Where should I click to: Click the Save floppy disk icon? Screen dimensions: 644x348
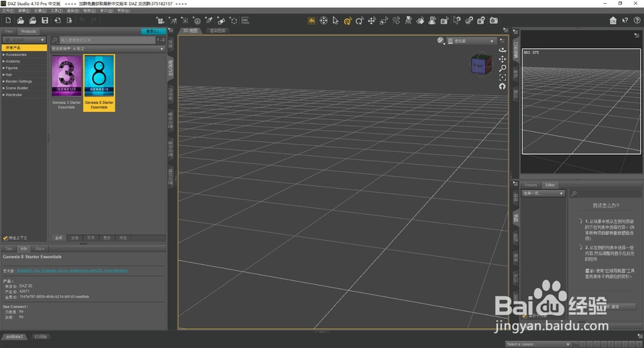45,21
